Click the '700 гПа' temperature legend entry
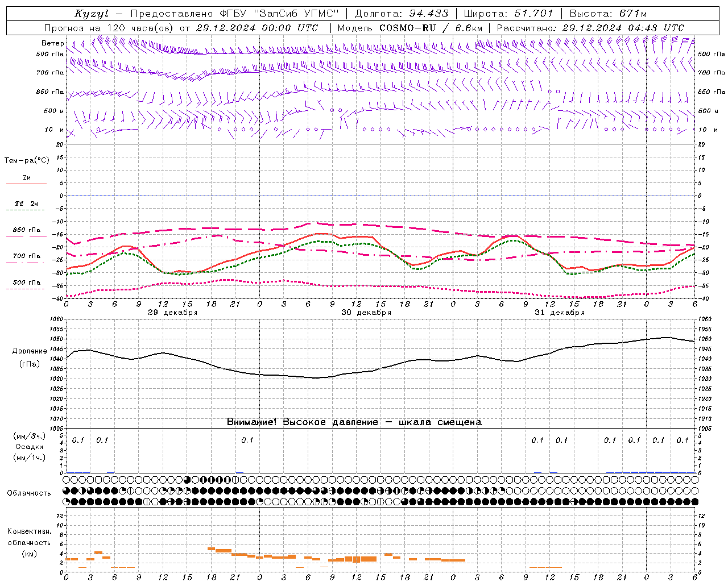 26,256
